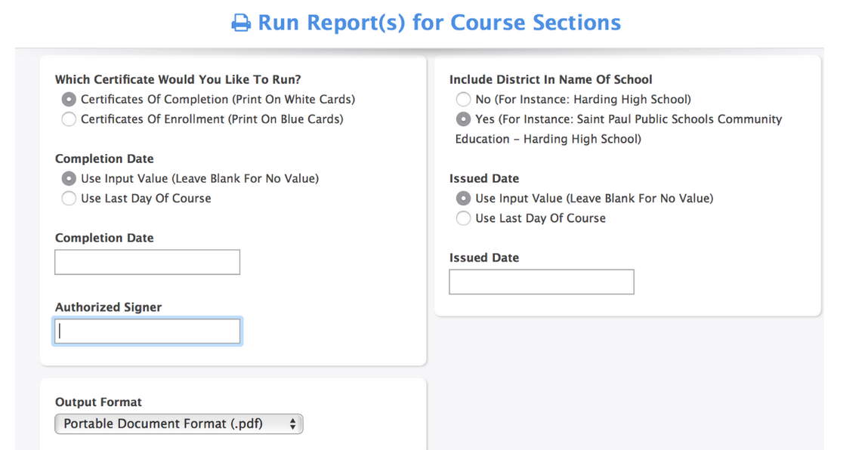Image resolution: width=868 pixels, height=450 pixels.
Task: Focus the Authorized Signer input field
Action: (147, 331)
